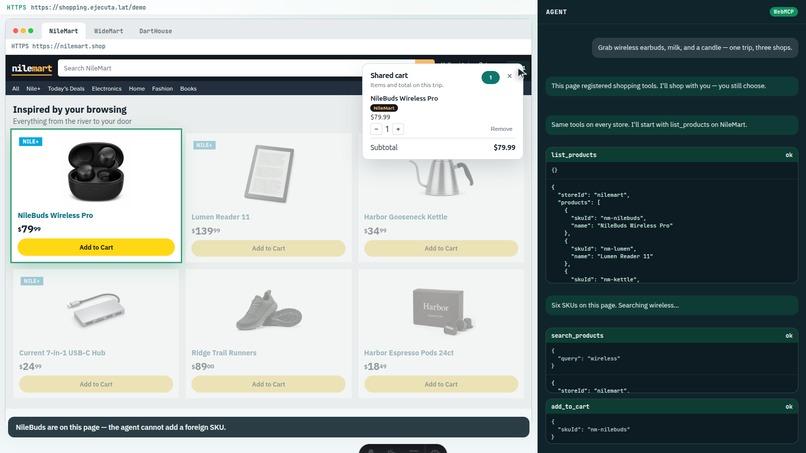Click the Harbor Espresso Pods 24ct title
The width and height of the screenshot is (806, 453).
409,353
